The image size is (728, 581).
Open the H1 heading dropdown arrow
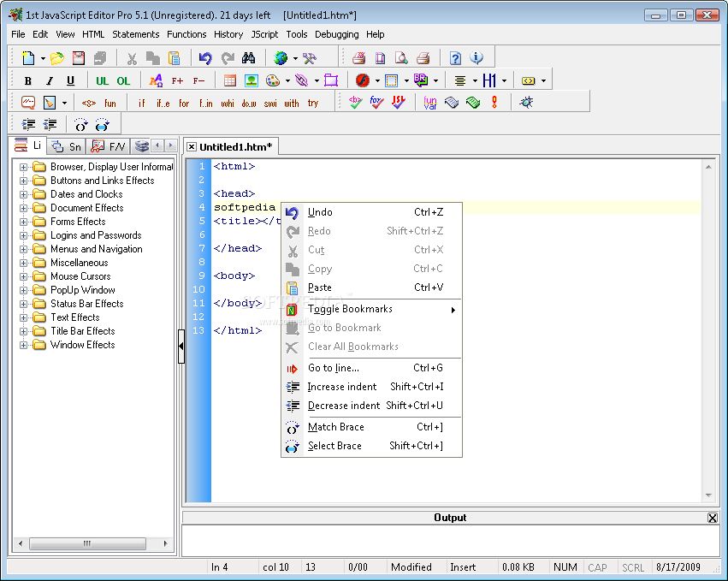point(504,81)
